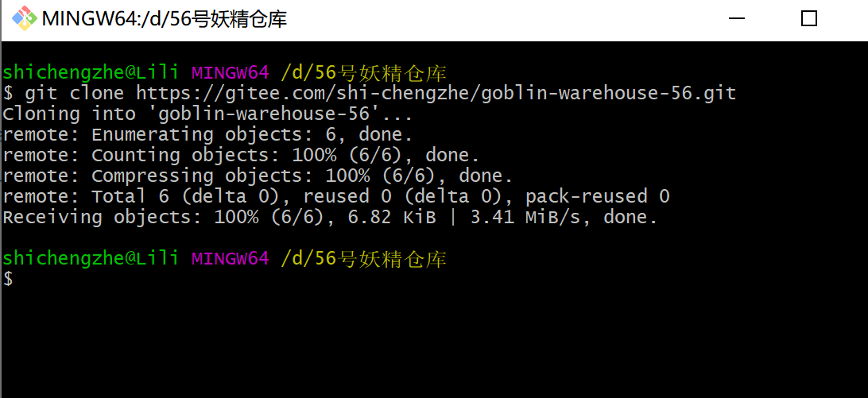Open the Git Bash icon window menu
This screenshot has width=868, height=398.
pos(25,19)
